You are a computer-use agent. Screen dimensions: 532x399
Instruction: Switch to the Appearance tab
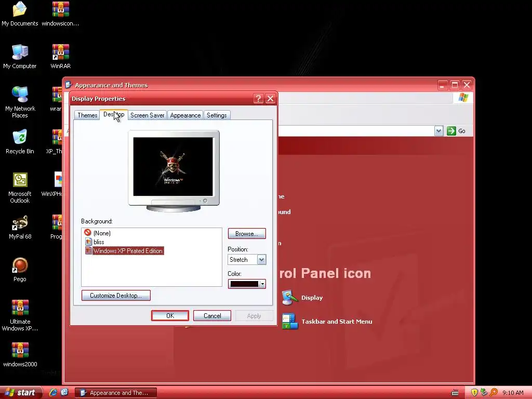(185, 115)
